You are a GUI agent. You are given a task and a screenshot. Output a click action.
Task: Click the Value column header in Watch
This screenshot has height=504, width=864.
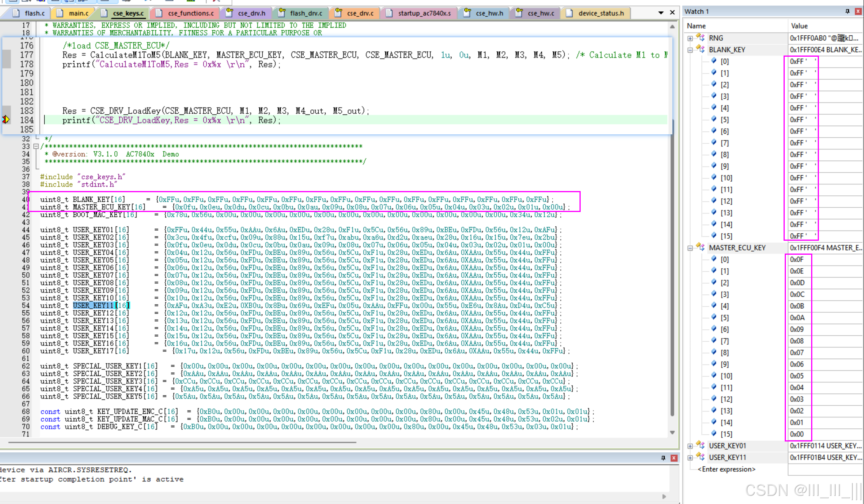click(x=799, y=26)
